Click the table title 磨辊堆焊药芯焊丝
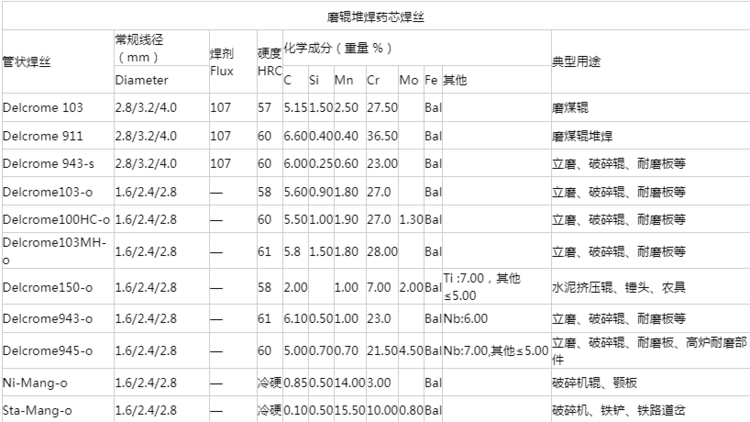The width and height of the screenshot is (750, 422). click(375, 18)
